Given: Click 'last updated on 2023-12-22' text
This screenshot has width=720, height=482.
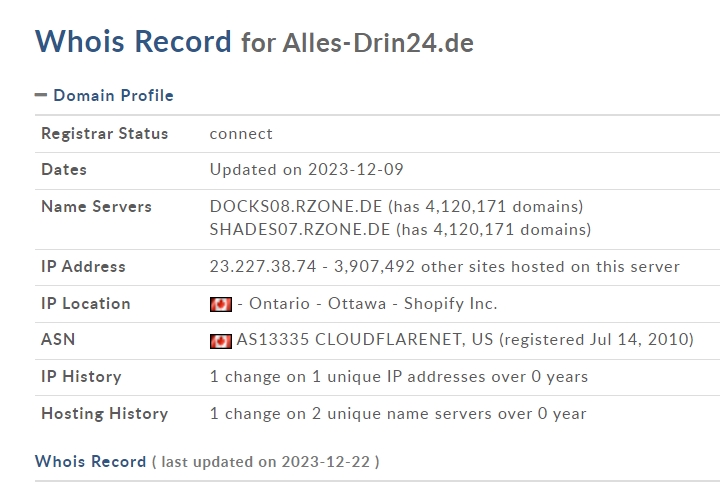Looking at the screenshot, I should 266,462.
